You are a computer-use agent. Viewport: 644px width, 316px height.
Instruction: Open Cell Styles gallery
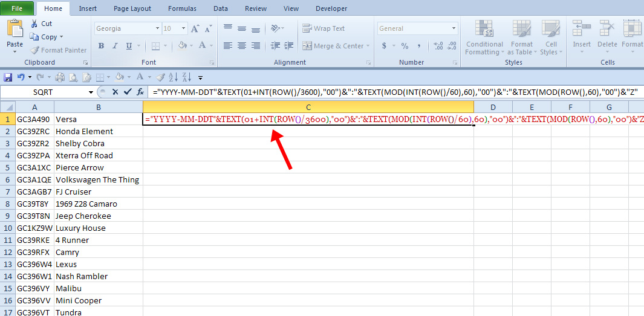point(551,37)
